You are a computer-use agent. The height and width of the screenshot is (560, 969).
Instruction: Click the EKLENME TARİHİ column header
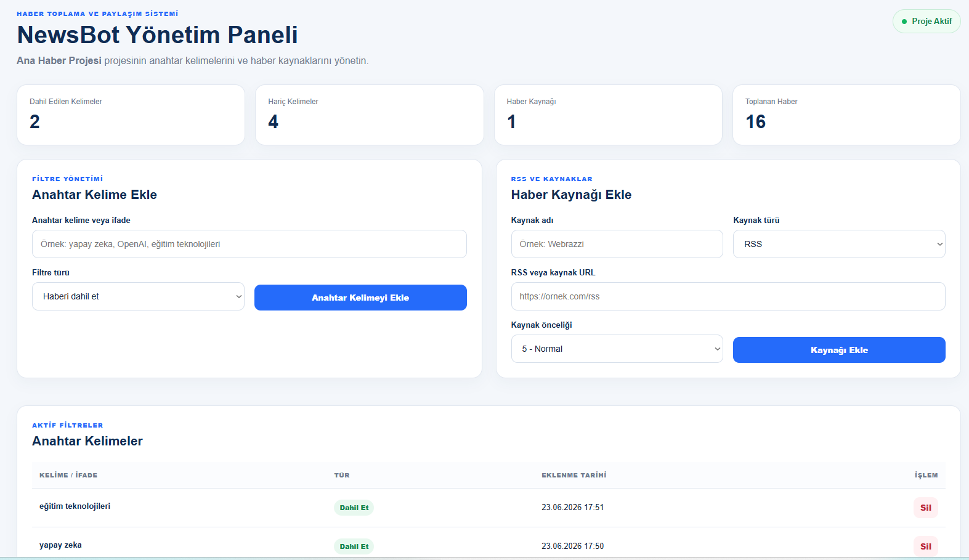[x=574, y=475]
